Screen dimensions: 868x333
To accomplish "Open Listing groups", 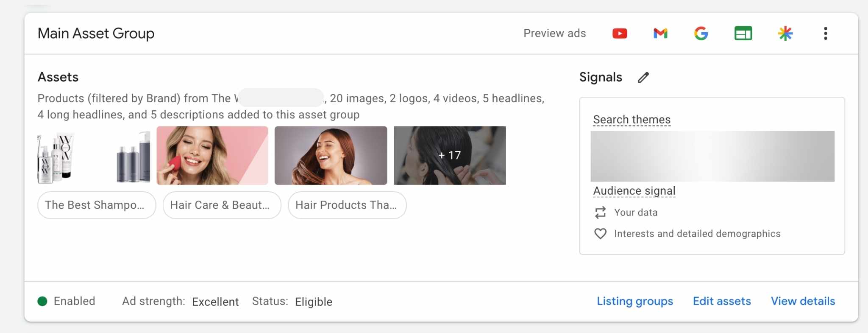I will tap(634, 301).
